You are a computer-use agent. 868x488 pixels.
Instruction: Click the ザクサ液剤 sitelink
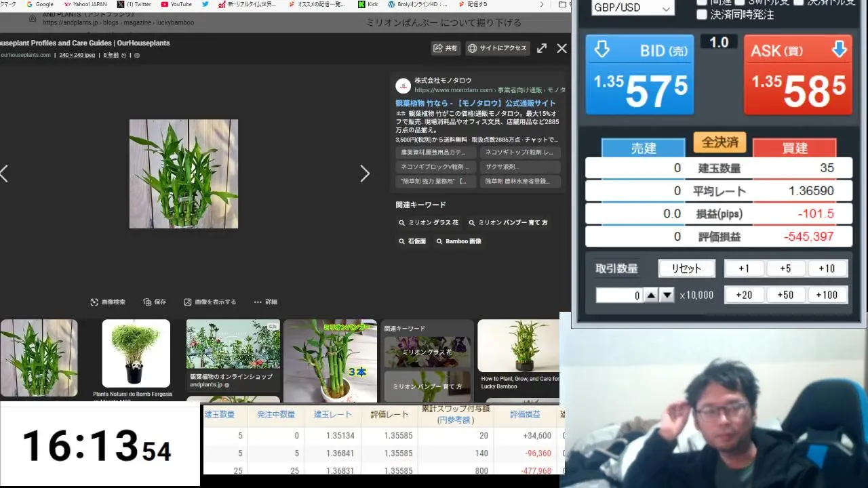click(x=520, y=167)
